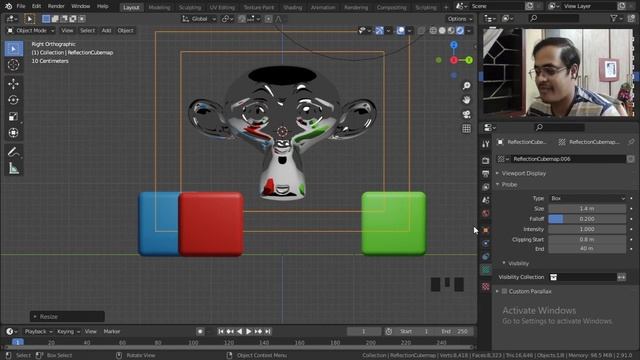Open the Render properties tab
The image size is (640, 360).
point(485,160)
